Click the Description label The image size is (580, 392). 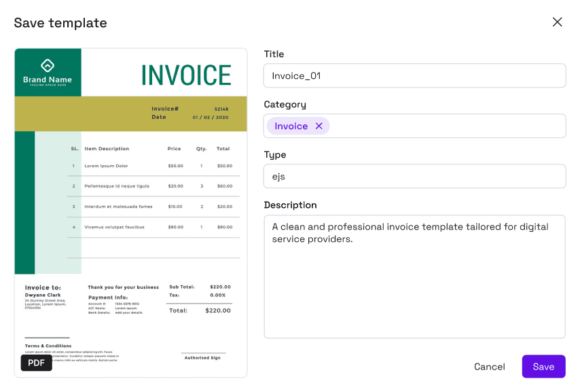pyautogui.click(x=290, y=205)
